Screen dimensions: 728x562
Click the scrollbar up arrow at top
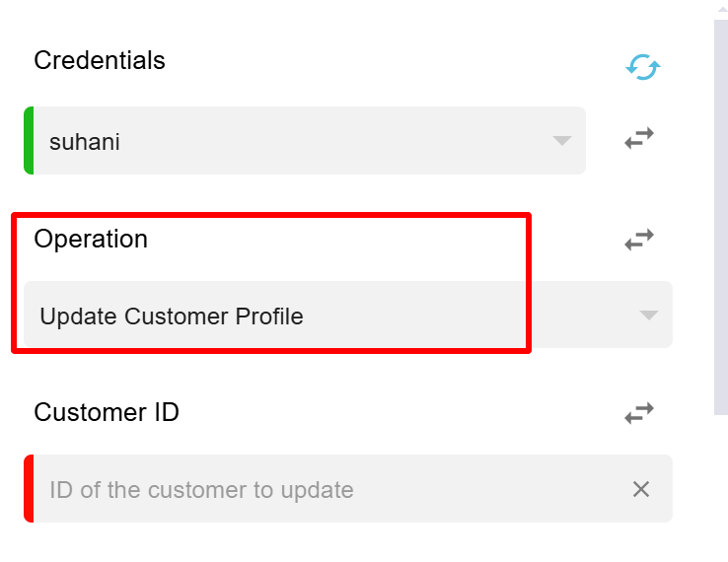pyautogui.click(x=722, y=9)
